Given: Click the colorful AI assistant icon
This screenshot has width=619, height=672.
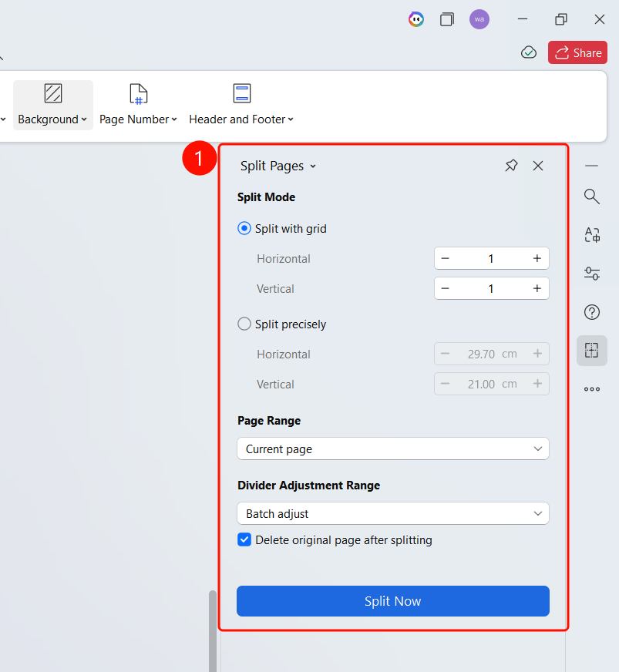Looking at the screenshot, I should pos(415,19).
